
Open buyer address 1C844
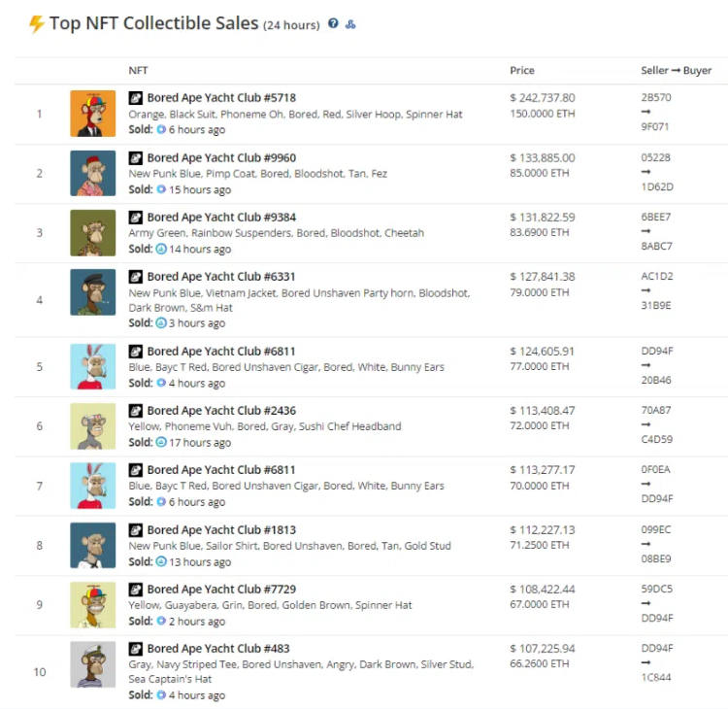656,677
